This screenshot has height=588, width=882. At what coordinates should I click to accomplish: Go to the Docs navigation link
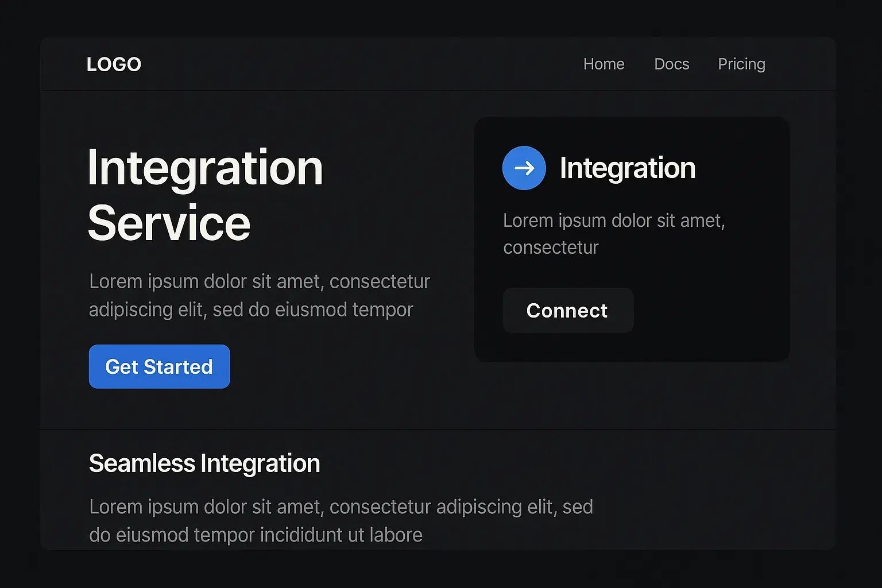pyautogui.click(x=671, y=64)
